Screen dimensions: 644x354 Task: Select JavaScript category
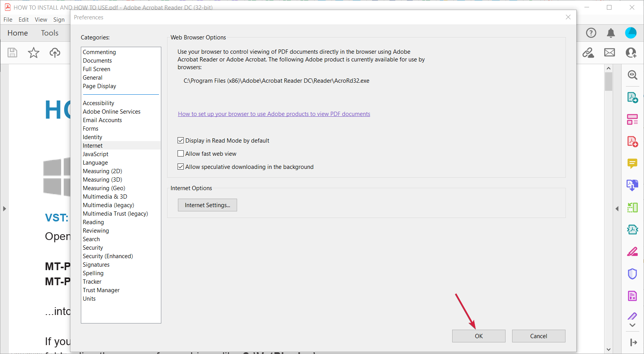96,154
